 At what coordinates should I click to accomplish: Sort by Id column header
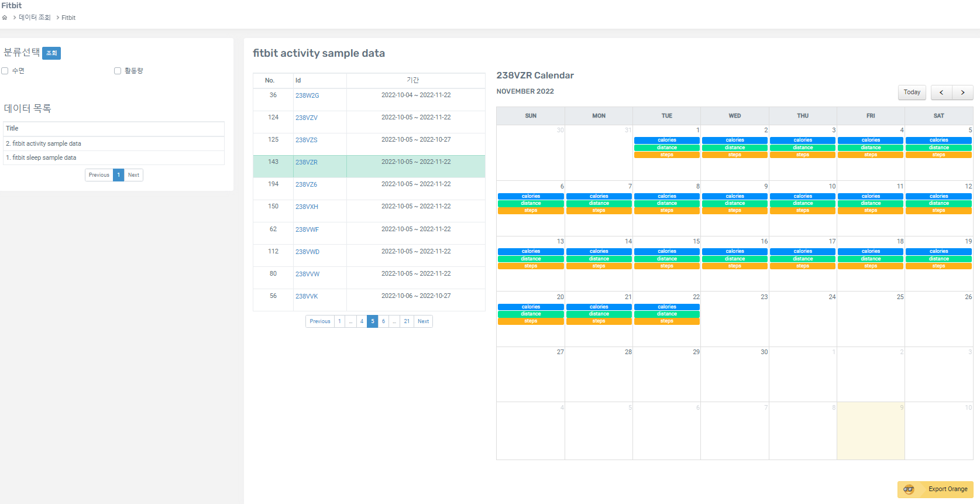(x=319, y=80)
